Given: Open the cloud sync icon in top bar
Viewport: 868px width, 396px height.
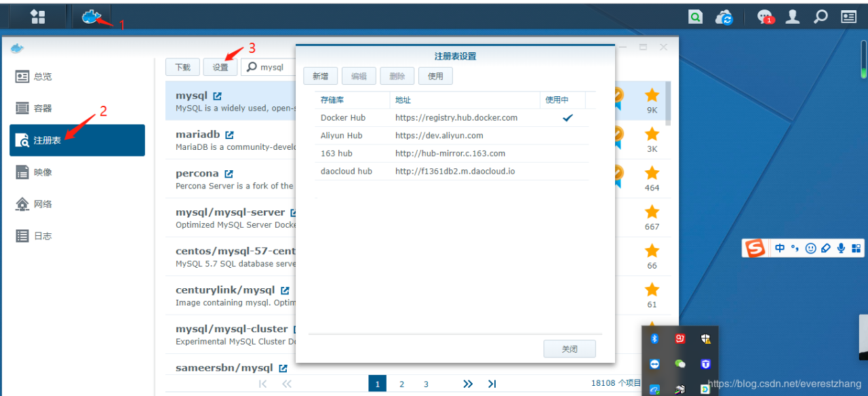Looking at the screenshot, I should [725, 18].
